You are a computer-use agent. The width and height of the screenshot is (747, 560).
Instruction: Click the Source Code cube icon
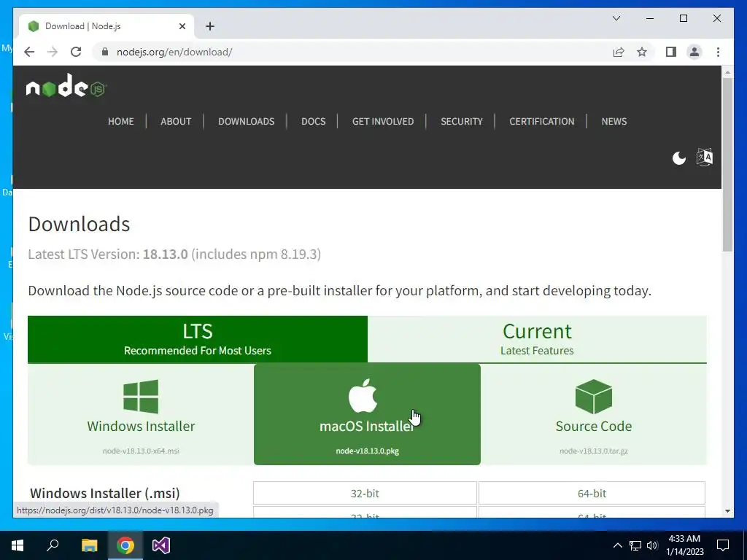click(x=594, y=396)
